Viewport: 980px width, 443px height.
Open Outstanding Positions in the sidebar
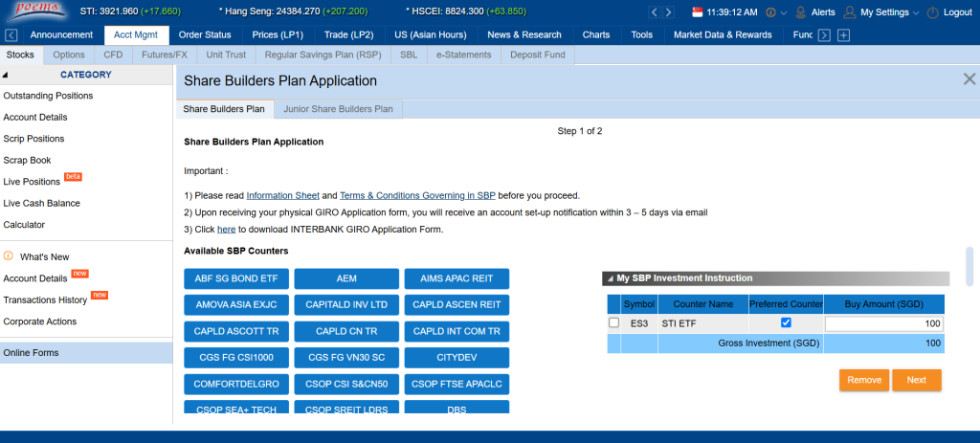[48, 96]
